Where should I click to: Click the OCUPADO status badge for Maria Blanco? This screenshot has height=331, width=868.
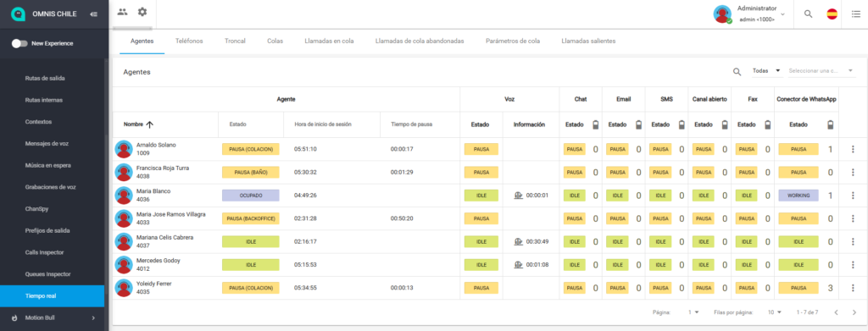click(251, 196)
